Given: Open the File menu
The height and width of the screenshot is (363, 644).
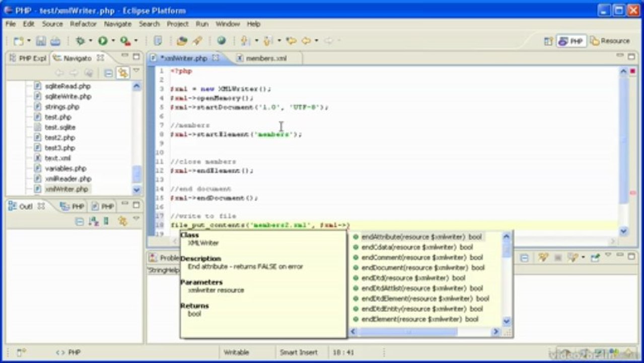Looking at the screenshot, I should click(11, 24).
